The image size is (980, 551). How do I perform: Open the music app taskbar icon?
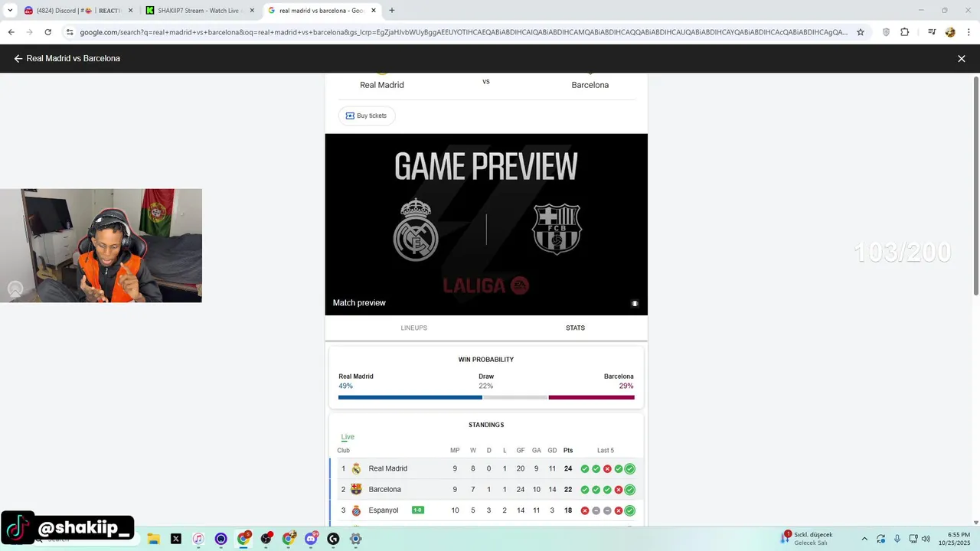[198, 539]
